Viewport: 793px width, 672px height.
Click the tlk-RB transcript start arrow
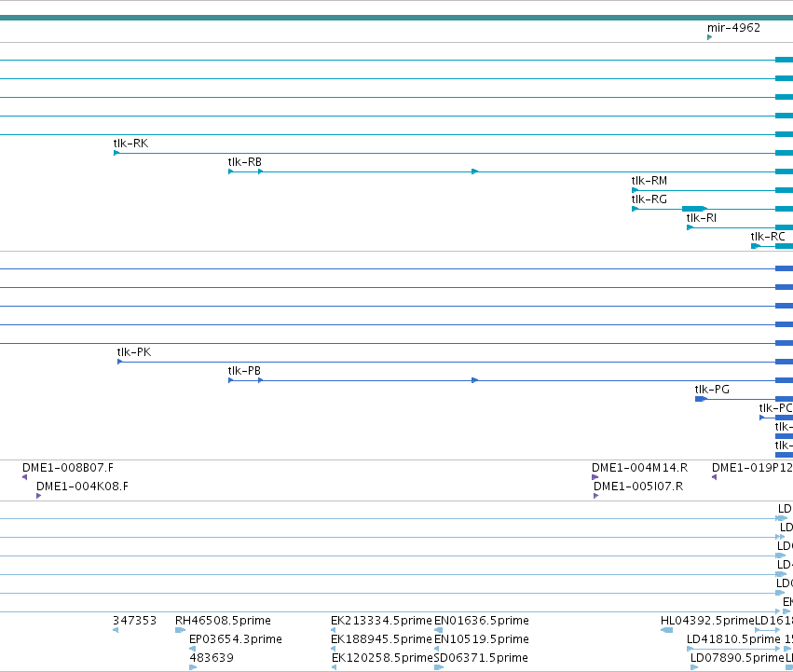[x=231, y=171]
